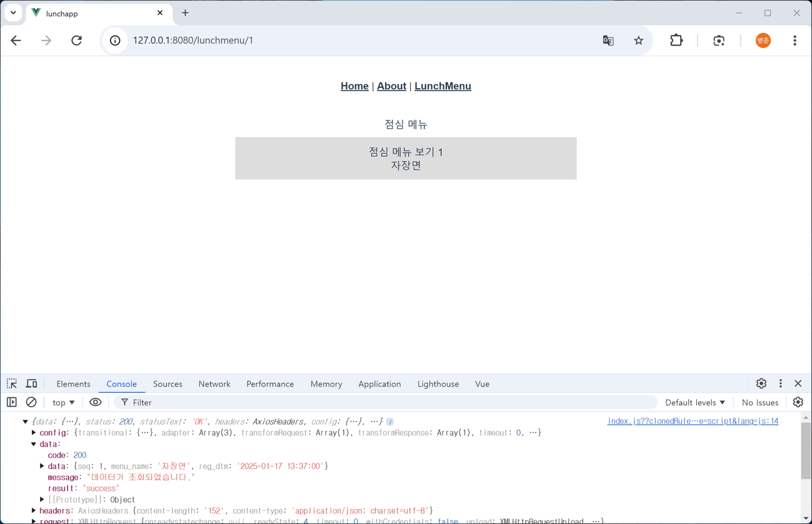Open a new browser tab

point(185,12)
